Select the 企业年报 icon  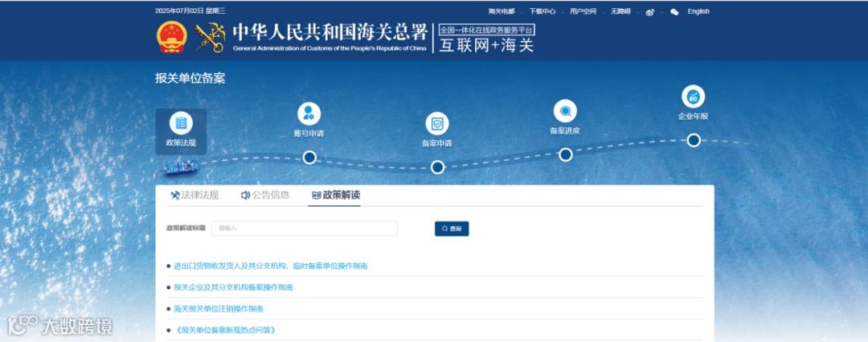tap(693, 97)
